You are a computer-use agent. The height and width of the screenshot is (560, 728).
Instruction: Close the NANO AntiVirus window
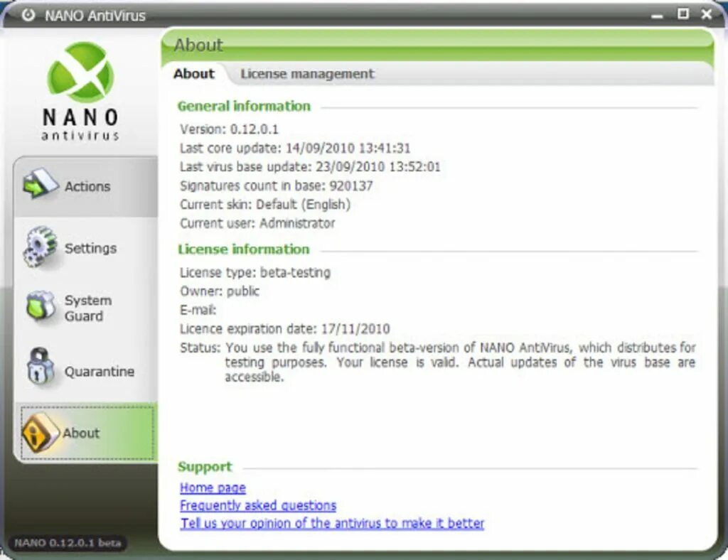coord(707,14)
